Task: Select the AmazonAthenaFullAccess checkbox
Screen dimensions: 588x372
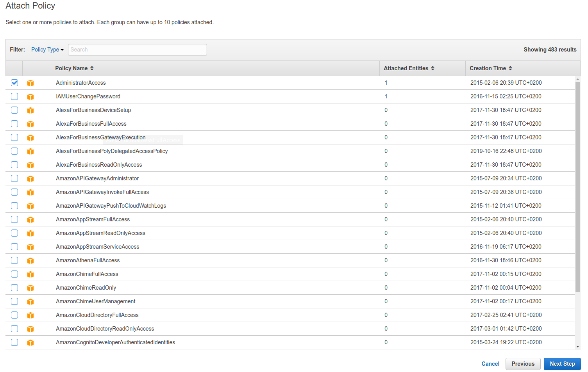Action: point(14,260)
